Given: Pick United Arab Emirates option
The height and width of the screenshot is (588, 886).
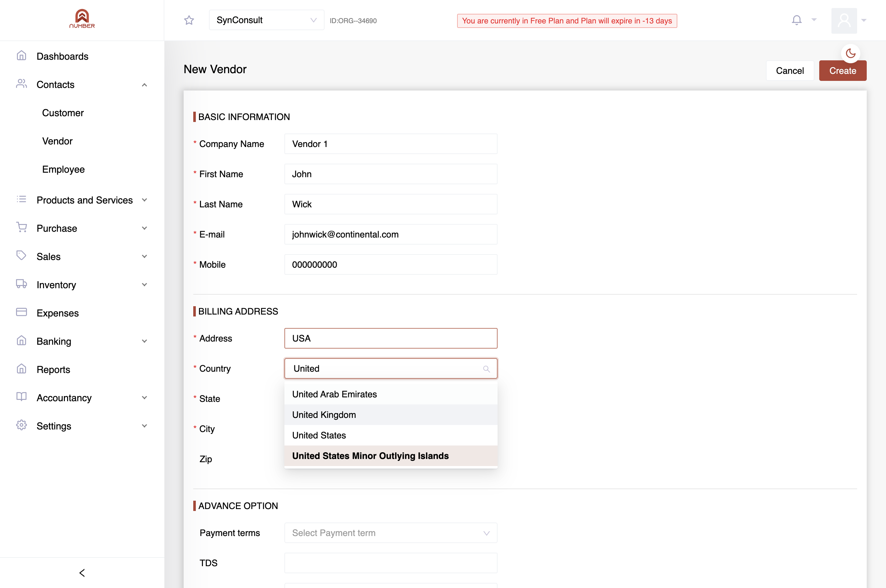Looking at the screenshot, I should pyautogui.click(x=391, y=394).
